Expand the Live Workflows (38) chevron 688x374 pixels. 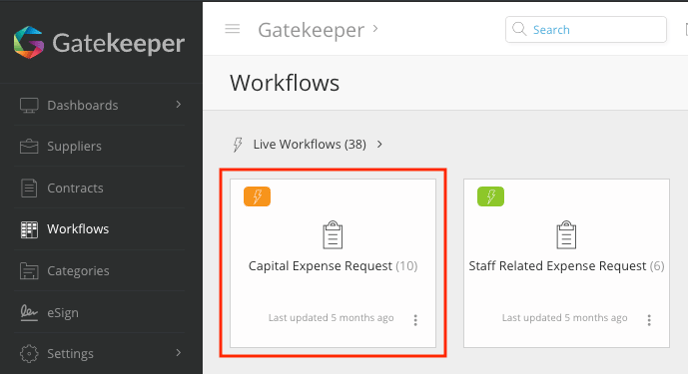click(x=380, y=144)
